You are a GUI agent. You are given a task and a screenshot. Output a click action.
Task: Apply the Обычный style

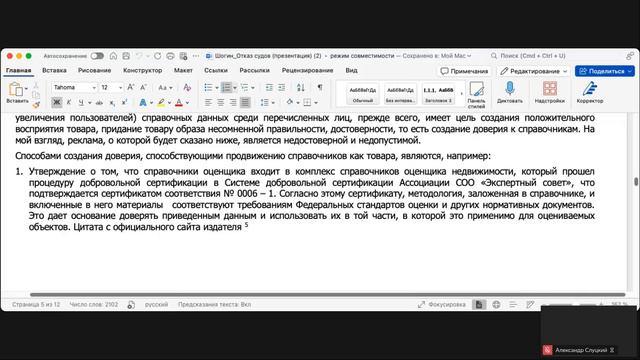coord(362,94)
